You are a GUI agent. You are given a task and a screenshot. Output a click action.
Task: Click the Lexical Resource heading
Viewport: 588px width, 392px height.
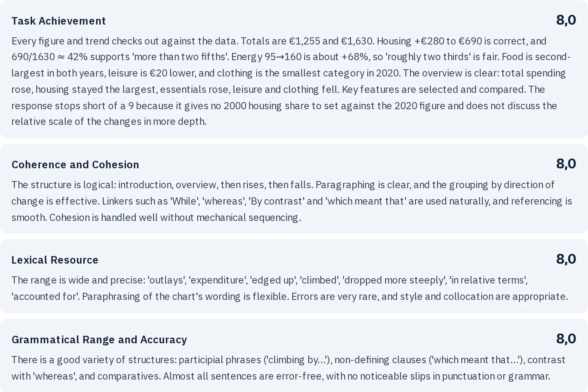pyautogui.click(x=55, y=260)
